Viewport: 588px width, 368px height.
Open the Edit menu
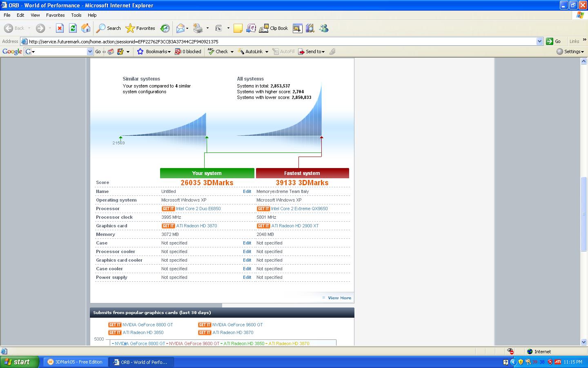pyautogui.click(x=20, y=15)
